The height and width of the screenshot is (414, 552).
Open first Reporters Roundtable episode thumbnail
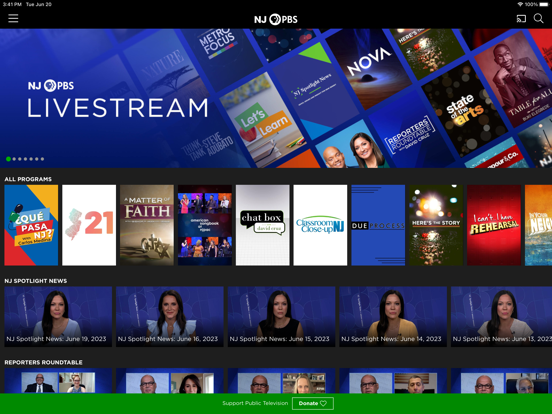pos(58,381)
